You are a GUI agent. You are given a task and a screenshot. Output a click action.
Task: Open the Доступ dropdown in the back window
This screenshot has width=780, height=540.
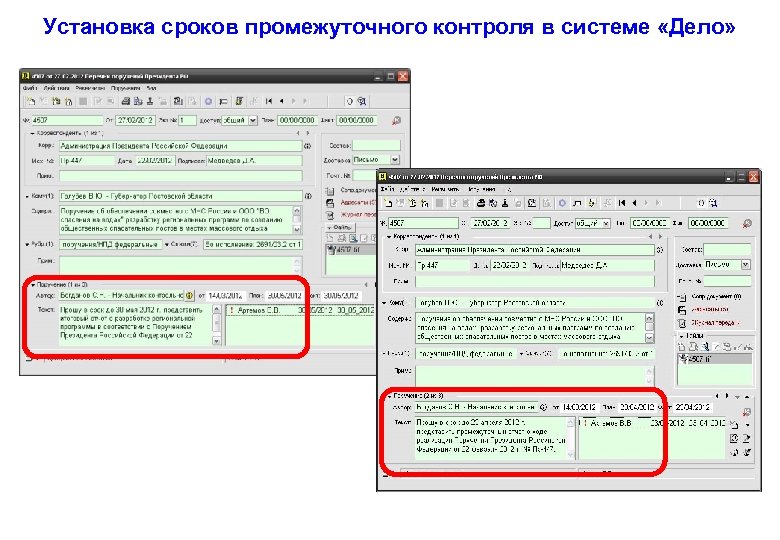[253, 120]
